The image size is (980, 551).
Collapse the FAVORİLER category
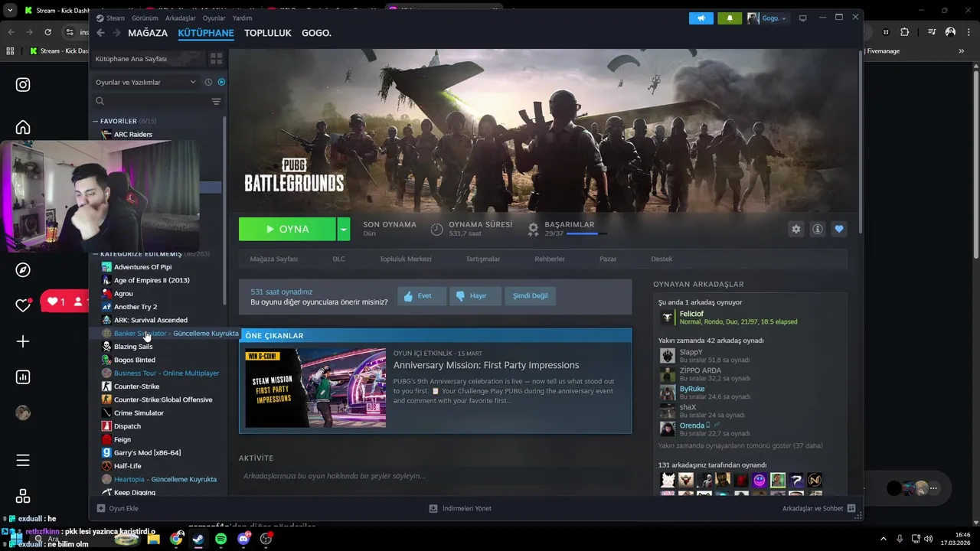[96, 121]
